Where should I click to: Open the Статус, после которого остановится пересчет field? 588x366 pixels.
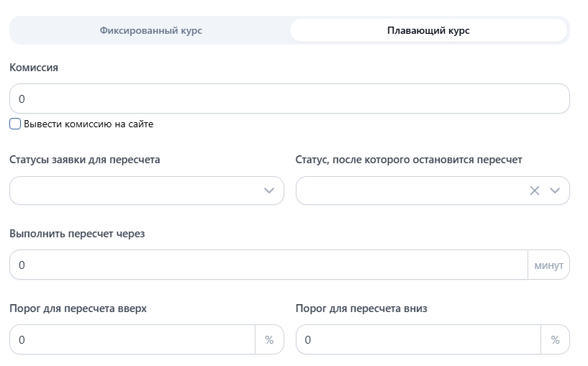point(410,191)
